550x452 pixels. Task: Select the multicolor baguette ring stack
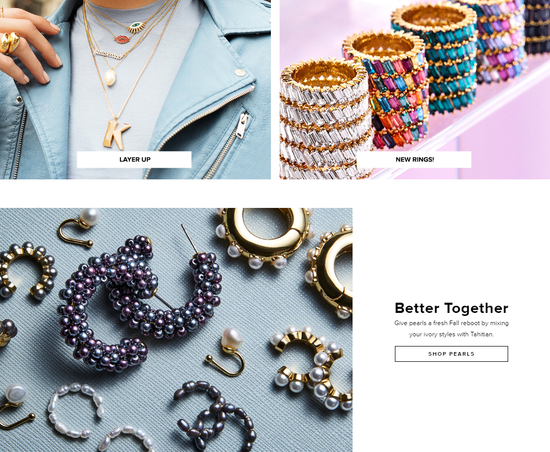click(388, 88)
